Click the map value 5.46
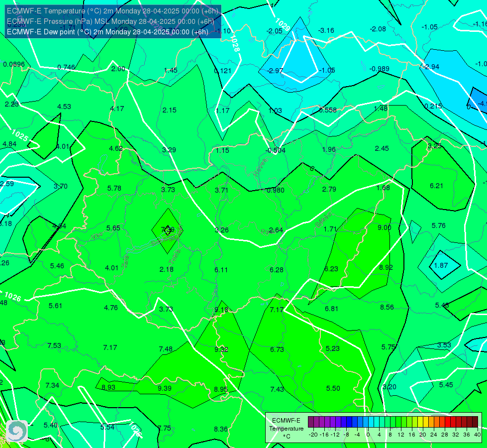Viewport: 487px width, 448px height. pos(57,266)
